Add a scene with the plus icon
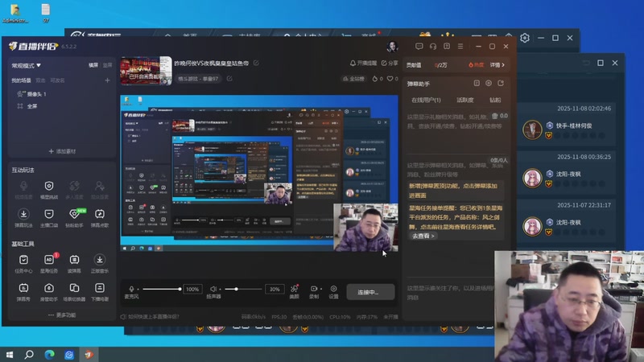 (107, 80)
